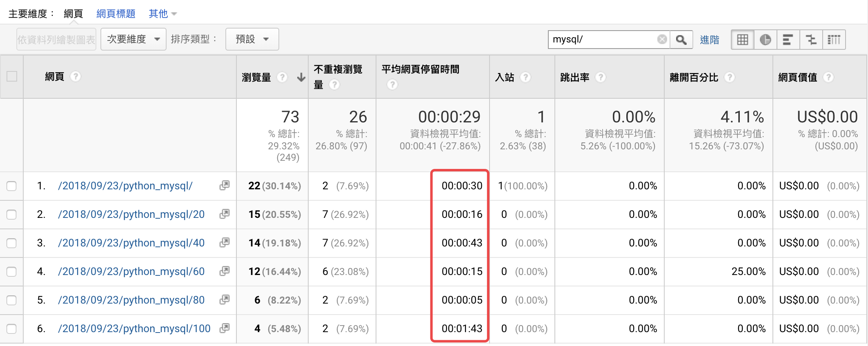Check row 1 python_mysql/ checkbox
This screenshot has width=868, height=346.
11,186
